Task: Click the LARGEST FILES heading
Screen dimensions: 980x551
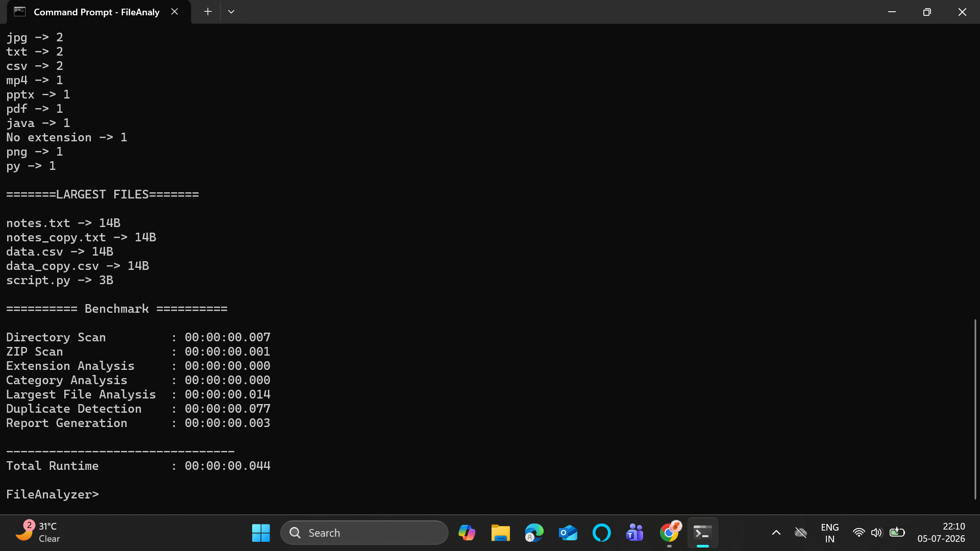Action: 103,194
